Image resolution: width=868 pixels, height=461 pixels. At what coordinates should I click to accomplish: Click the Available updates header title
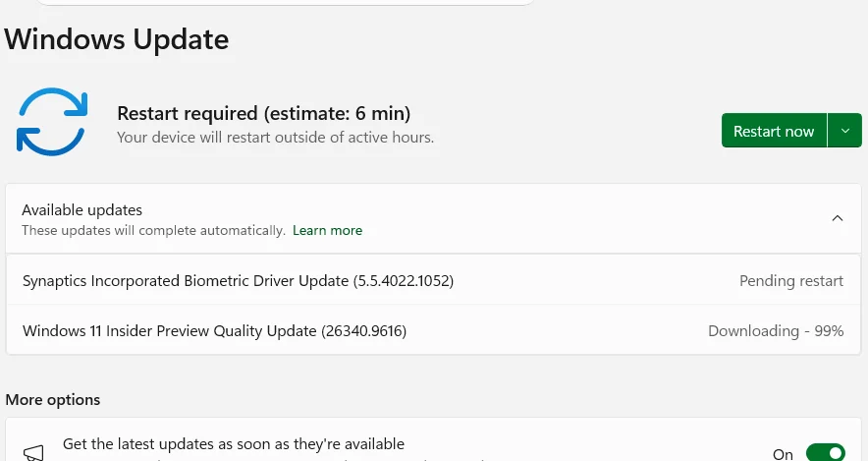[81, 210]
